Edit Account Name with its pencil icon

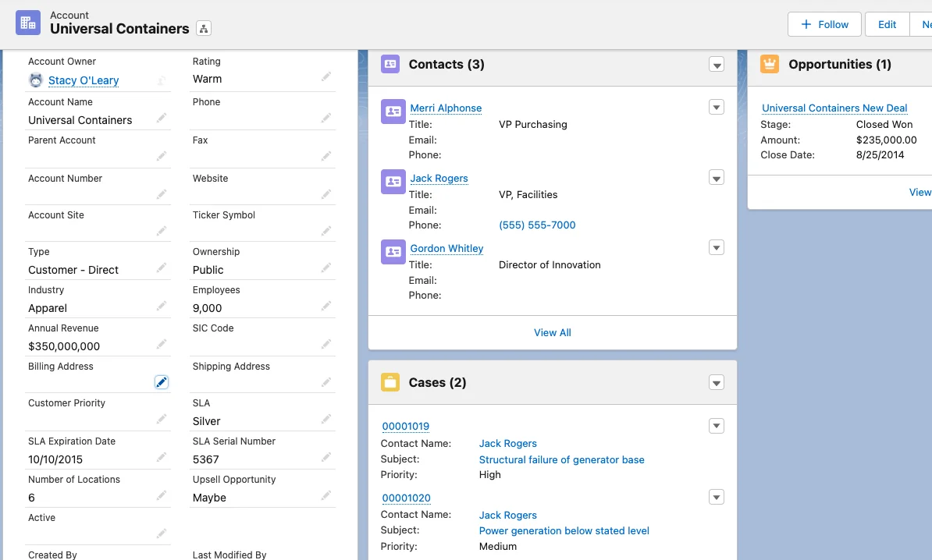[x=161, y=119]
